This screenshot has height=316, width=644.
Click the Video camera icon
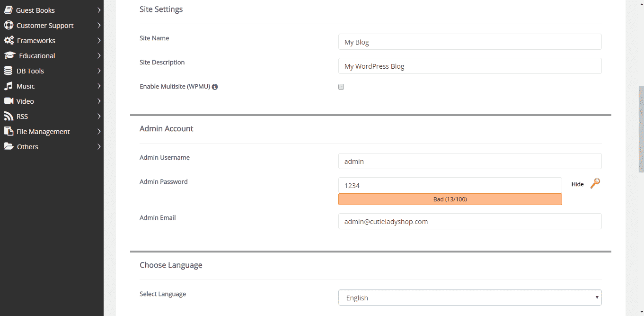pos(8,101)
